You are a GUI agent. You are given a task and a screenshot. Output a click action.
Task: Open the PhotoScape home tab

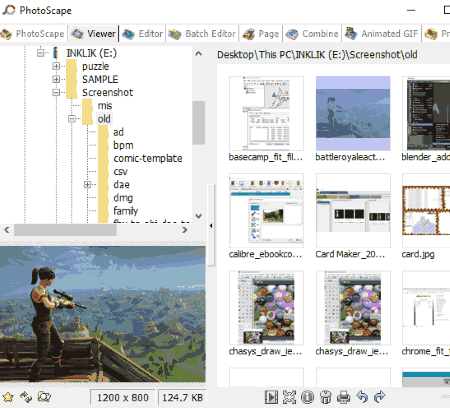click(x=33, y=34)
